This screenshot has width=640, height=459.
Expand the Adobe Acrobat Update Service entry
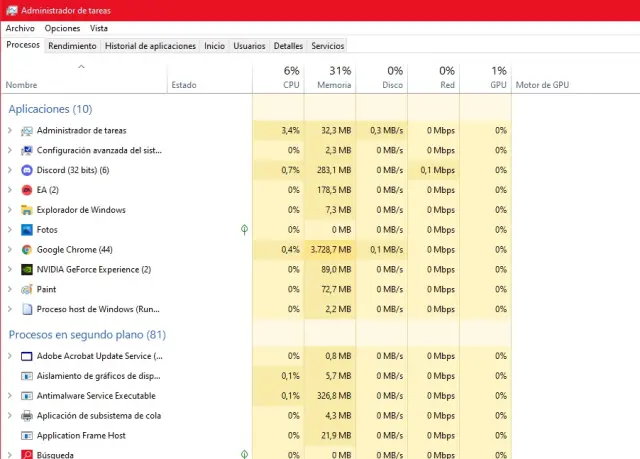[x=10, y=356]
